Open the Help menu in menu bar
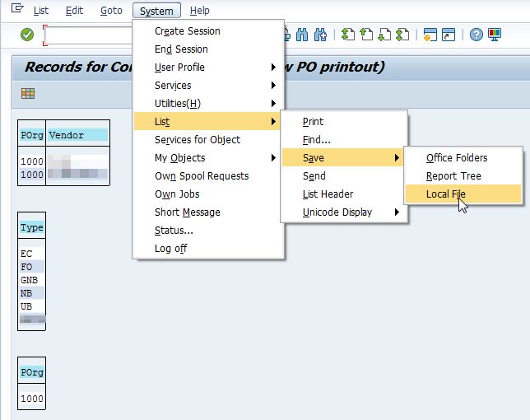Screen dimensions: 530x420 tap(199, 11)
